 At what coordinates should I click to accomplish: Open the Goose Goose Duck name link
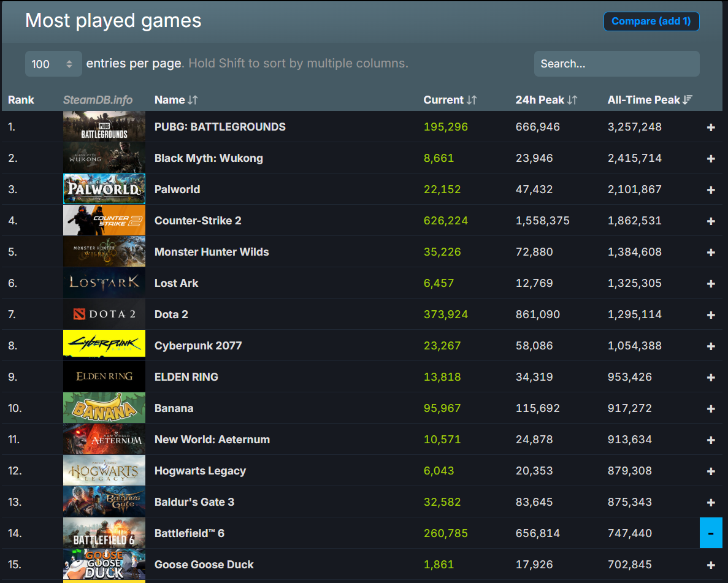(204, 565)
